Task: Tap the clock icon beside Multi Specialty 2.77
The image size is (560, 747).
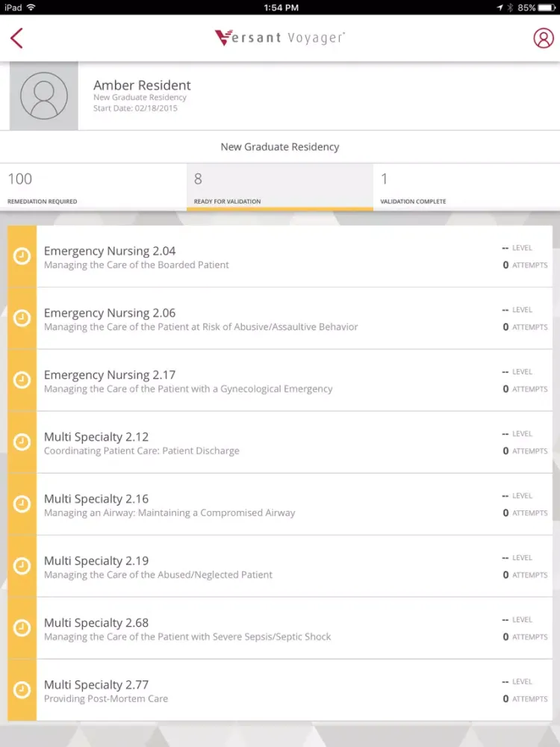Action: tap(22, 690)
